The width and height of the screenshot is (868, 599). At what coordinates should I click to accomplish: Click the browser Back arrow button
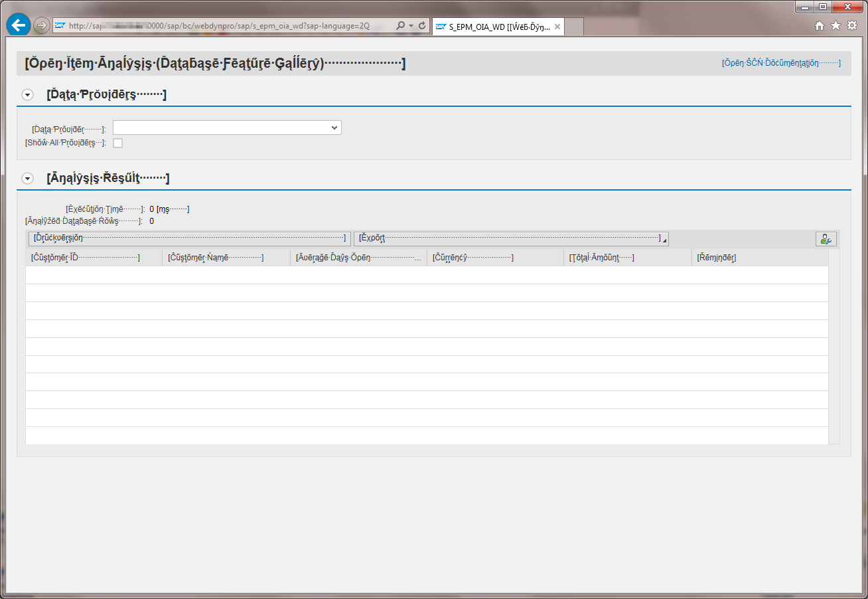pos(19,25)
